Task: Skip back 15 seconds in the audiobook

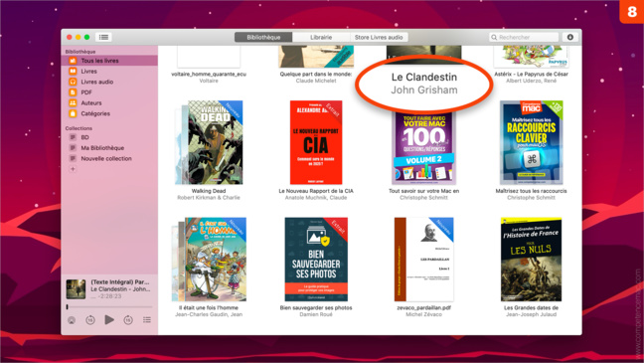Action: coord(90,320)
